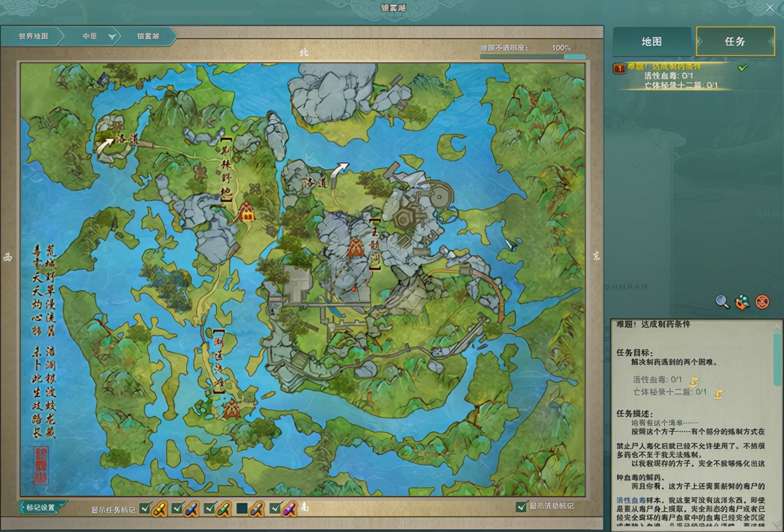The width and height of the screenshot is (784, 532).
Task: Click the flag marker next to 亡体秘录十二篇 0/1
Action: (x=718, y=393)
